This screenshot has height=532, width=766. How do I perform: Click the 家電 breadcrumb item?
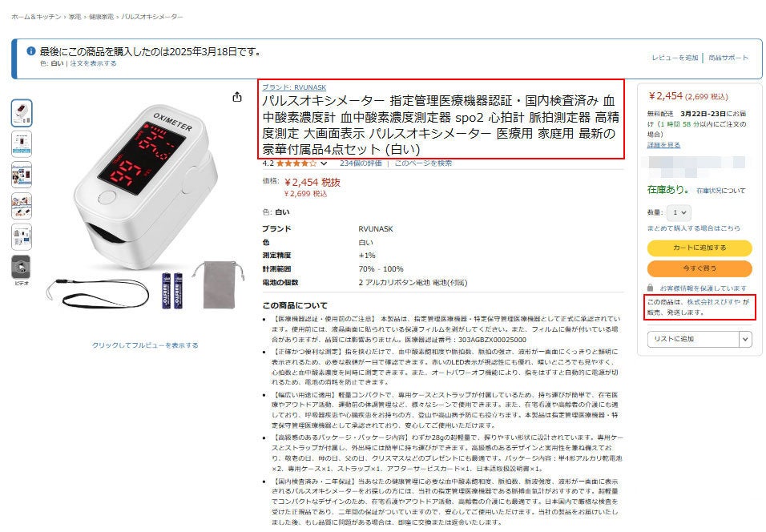pyautogui.click(x=75, y=17)
